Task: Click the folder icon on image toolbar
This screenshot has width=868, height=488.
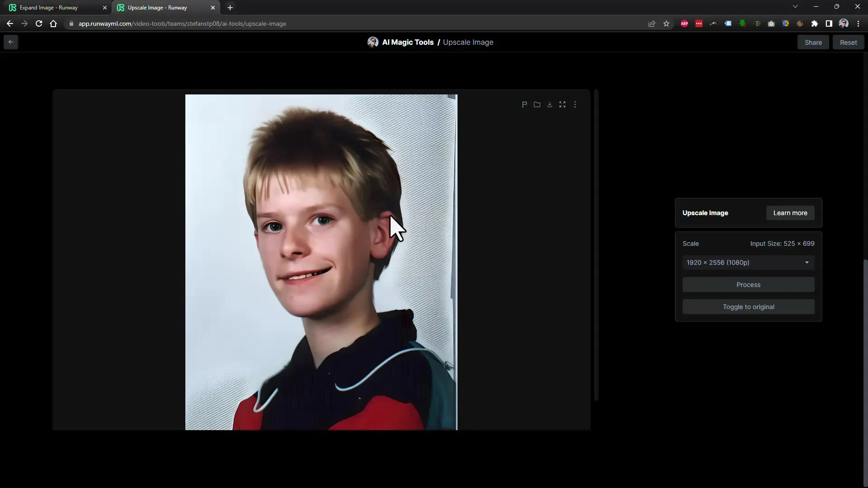Action: pos(537,104)
